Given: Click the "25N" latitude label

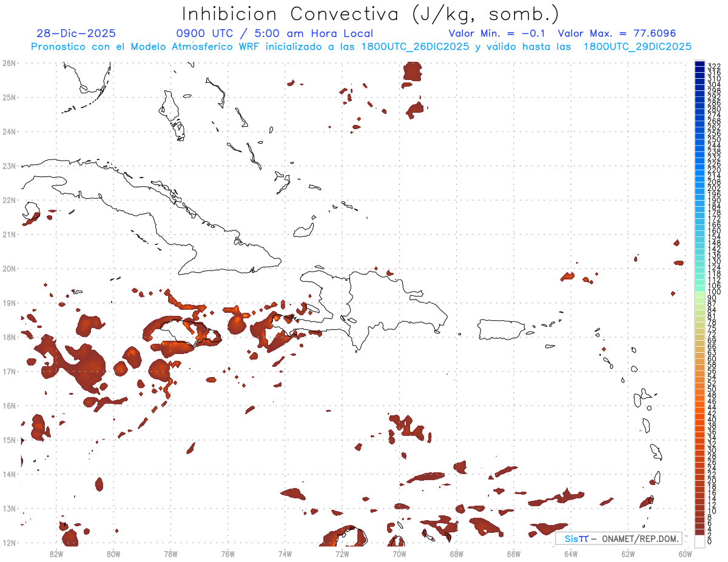Looking at the screenshot, I should pos(9,97).
